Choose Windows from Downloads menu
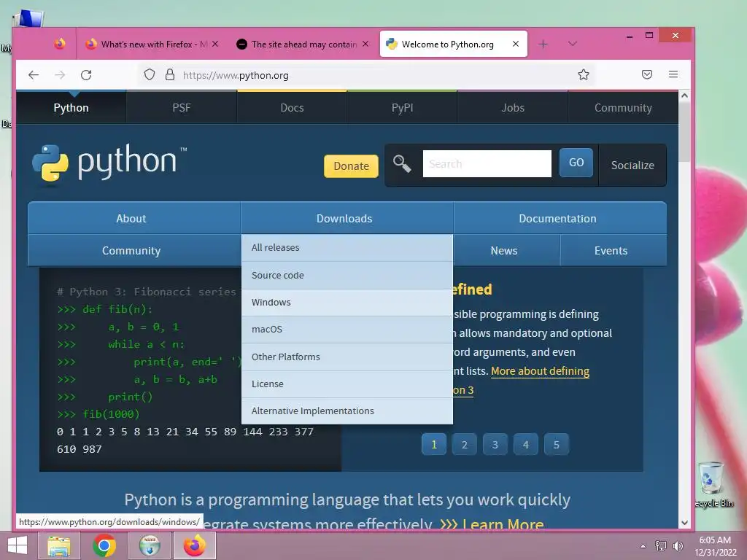 [347, 303]
